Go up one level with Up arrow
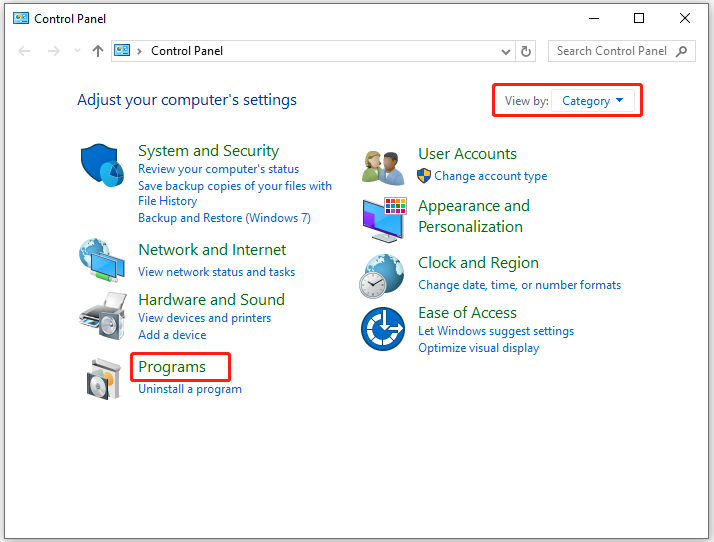 pyautogui.click(x=97, y=51)
